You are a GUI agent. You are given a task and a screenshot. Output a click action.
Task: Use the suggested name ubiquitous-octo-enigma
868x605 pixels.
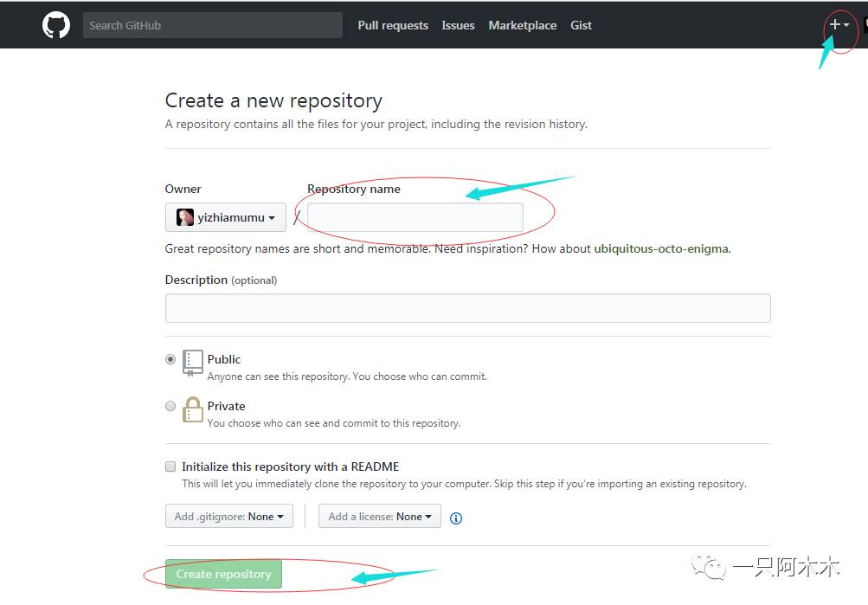click(x=661, y=248)
